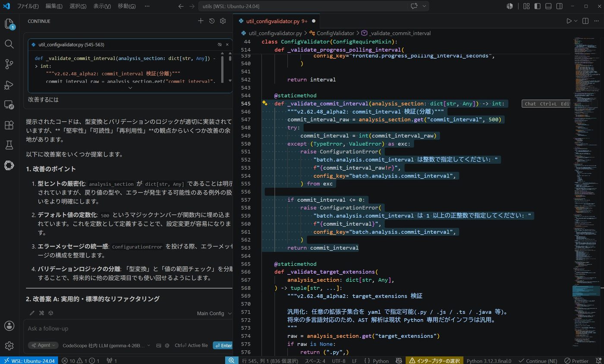Expand the context code snippet preview

point(130,88)
